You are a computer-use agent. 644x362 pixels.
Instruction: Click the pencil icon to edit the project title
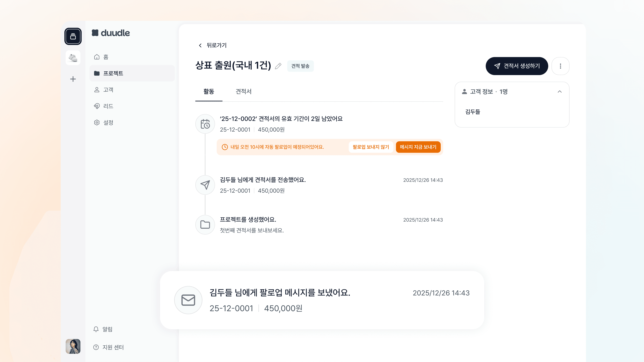pyautogui.click(x=278, y=66)
